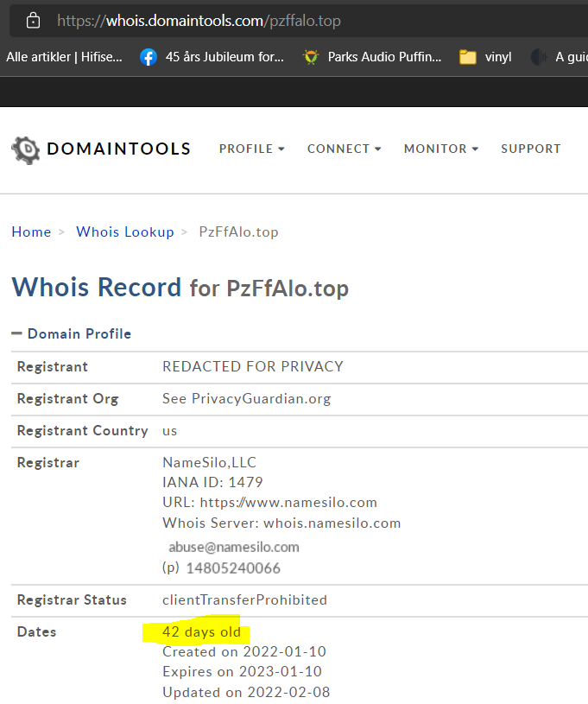Viewport: 588px width, 704px height.
Task: Click the 42 days old text
Action: coord(201,631)
